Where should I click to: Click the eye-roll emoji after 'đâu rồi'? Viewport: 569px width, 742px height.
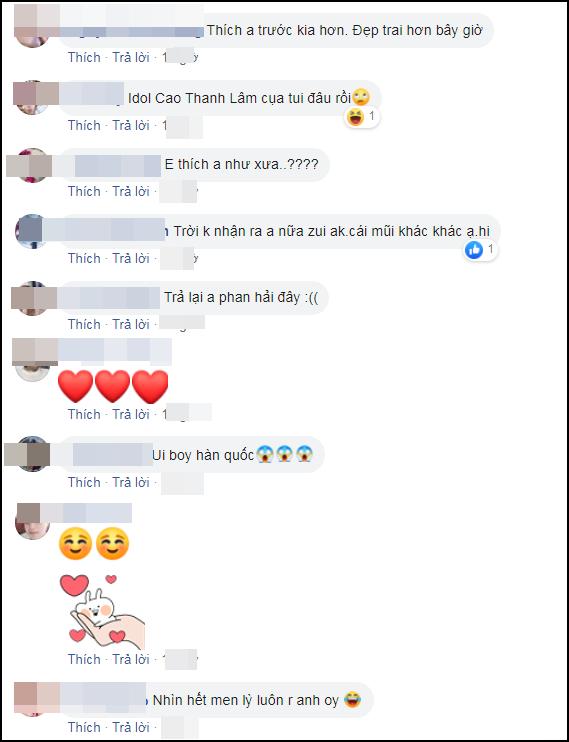361,98
